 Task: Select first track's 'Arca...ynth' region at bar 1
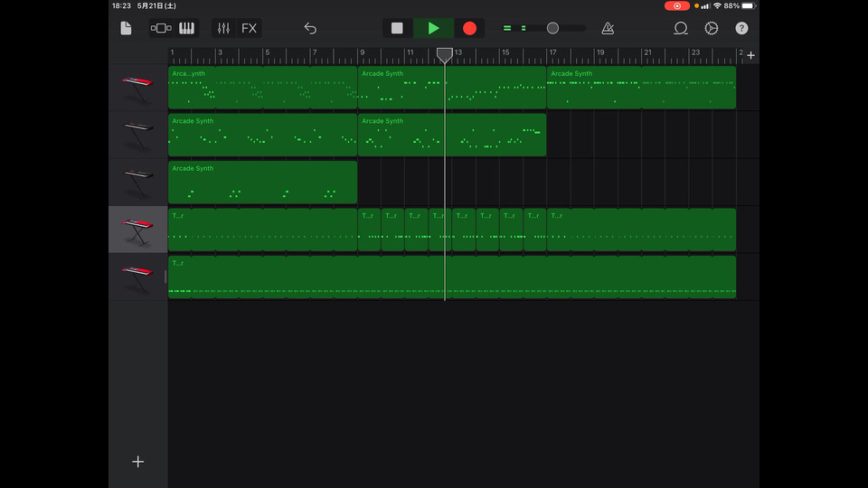(262, 88)
